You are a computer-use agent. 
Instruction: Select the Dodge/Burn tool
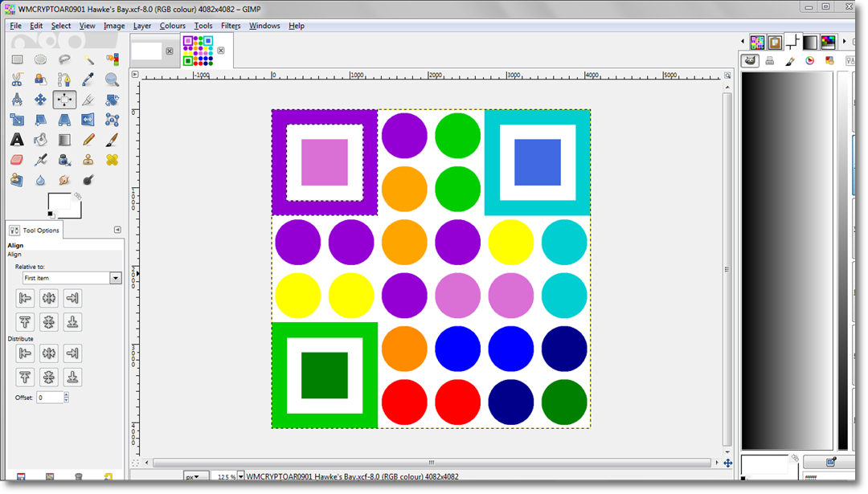pos(88,180)
